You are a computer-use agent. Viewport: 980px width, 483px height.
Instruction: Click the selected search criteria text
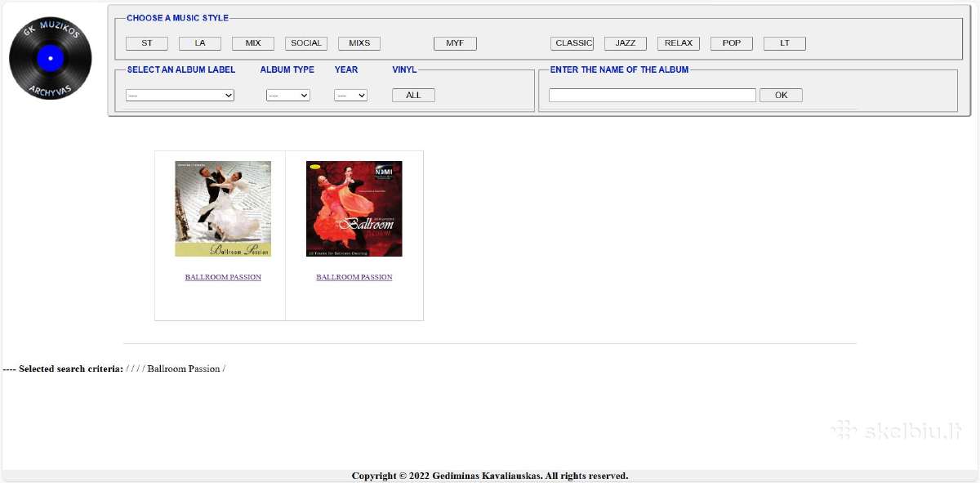click(x=114, y=369)
